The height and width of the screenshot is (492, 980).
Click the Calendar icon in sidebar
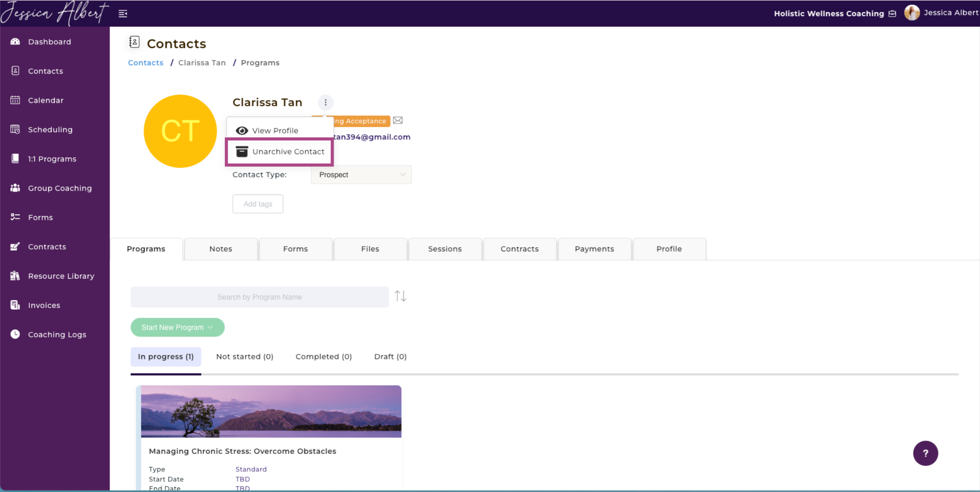(15, 100)
